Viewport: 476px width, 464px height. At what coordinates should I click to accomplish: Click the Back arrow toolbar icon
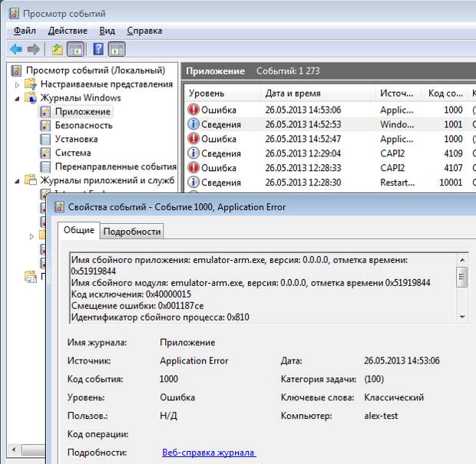[x=16, y=49]
